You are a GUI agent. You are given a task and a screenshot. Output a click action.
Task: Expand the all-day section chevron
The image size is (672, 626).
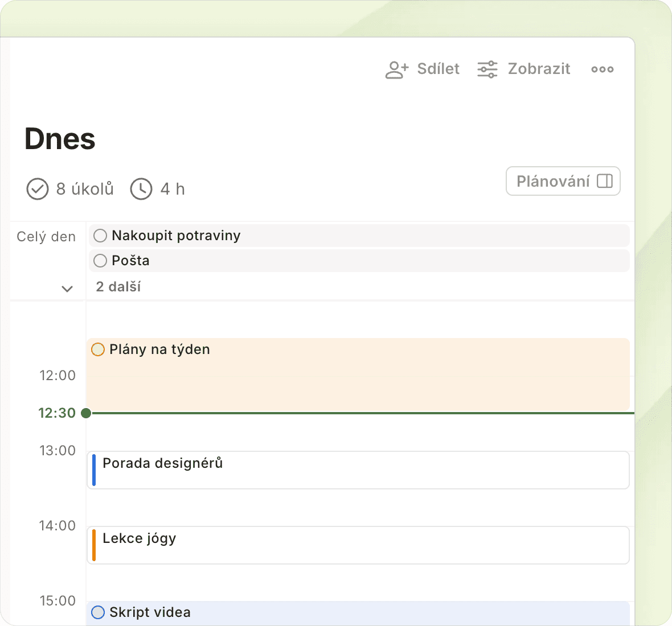coord(67,289)
